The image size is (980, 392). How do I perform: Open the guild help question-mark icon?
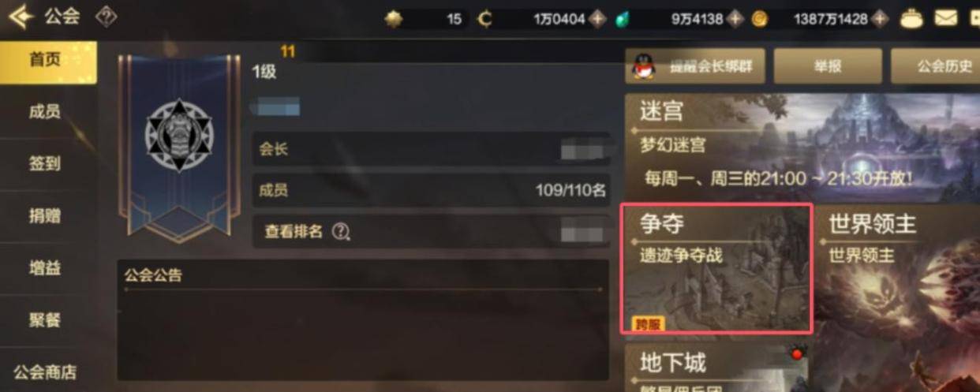(106, 17)
